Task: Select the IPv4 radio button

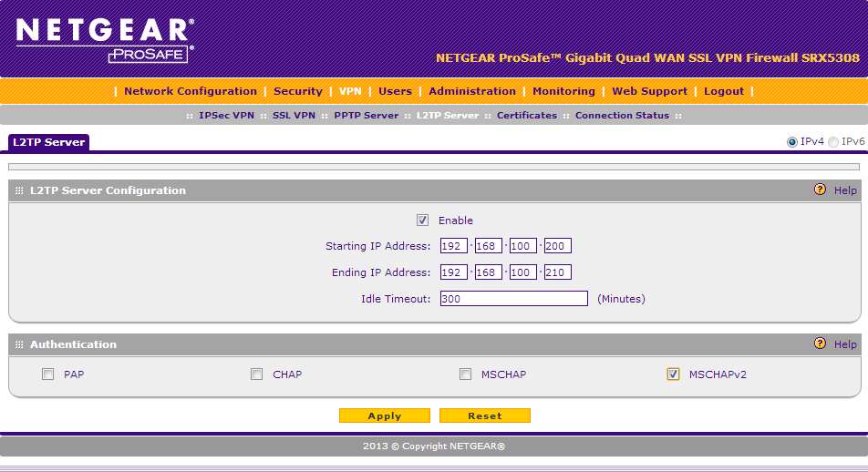Action: tap(792, 142)
